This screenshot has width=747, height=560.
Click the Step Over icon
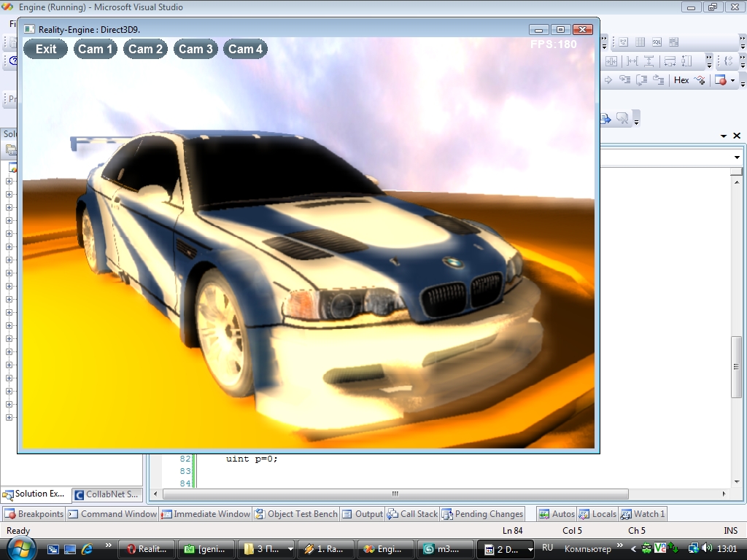(642, 80)
